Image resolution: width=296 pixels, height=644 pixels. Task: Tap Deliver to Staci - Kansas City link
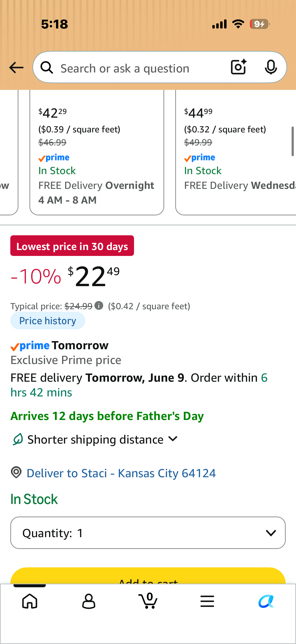coord(121,473)
